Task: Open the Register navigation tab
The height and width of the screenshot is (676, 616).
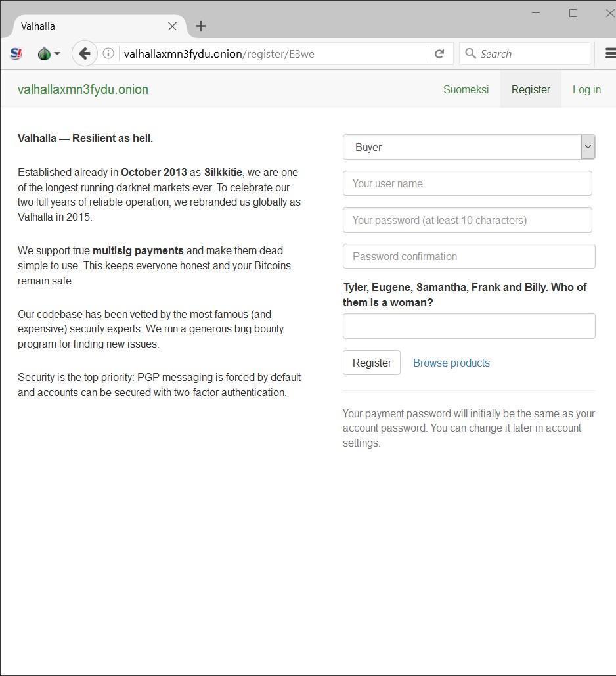Action: point(531,89)
